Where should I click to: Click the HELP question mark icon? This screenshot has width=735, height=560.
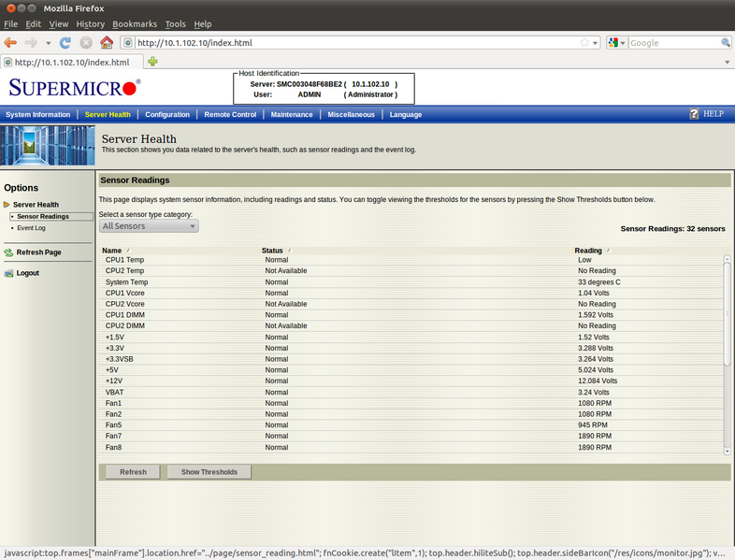click(x=694, y=114)
